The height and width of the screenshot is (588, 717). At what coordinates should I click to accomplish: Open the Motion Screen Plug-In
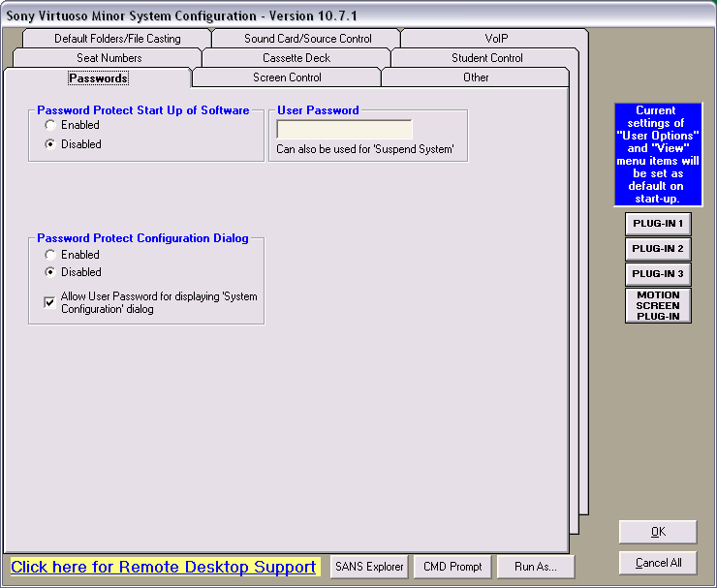[x=658, y=306]
